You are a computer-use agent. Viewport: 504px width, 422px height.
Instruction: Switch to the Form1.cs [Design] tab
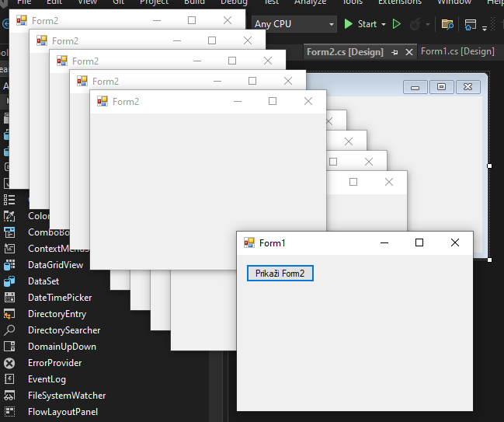point(457,51)
